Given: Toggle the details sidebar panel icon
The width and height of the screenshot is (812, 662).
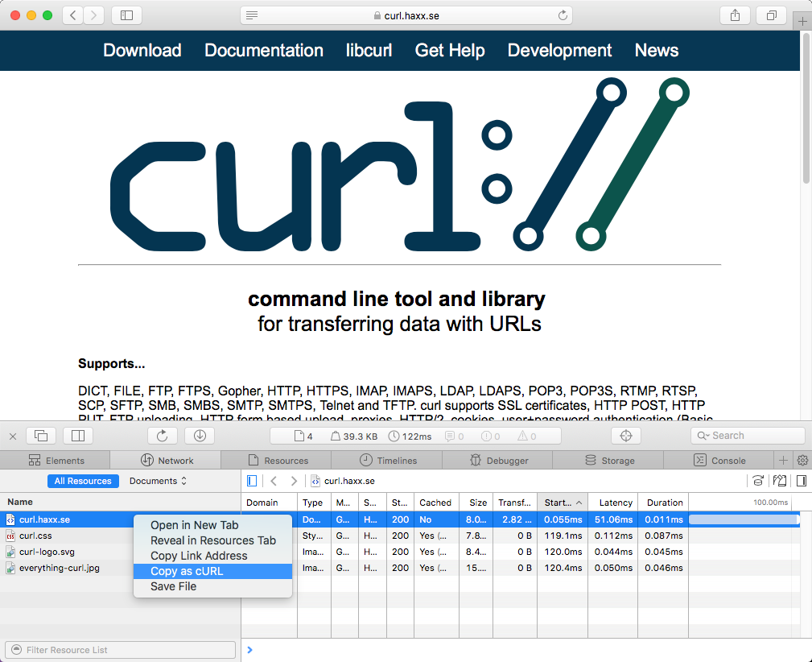Looking at the screenshot, I should [800, 480].
